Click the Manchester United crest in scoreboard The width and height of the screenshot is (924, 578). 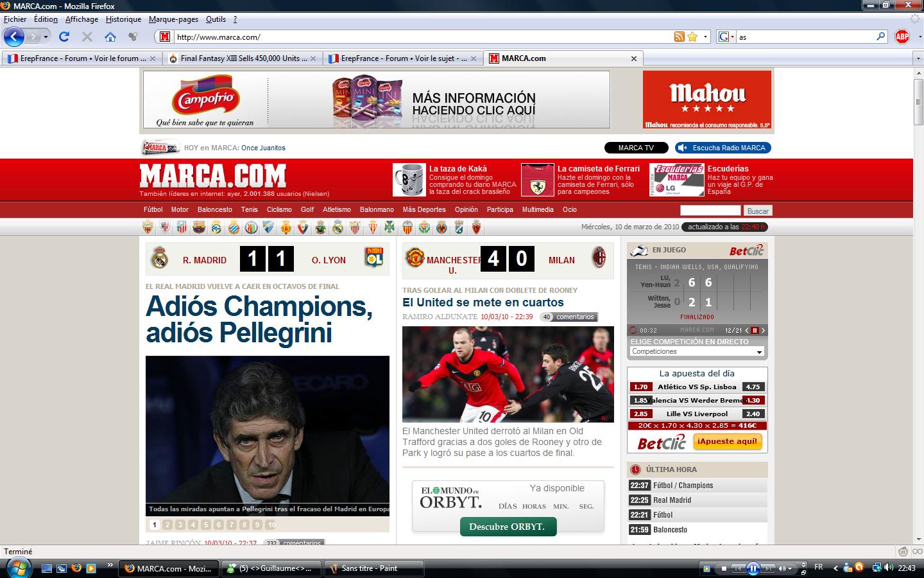[415, 258]
